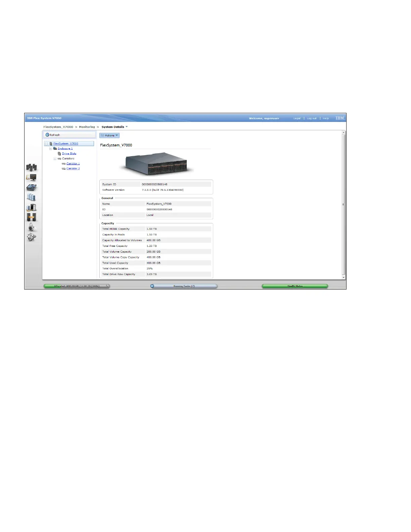This screenshot has height=532, width=411.
Task: Open the Running Tasks (7) status bar
Action: point(184,286)
